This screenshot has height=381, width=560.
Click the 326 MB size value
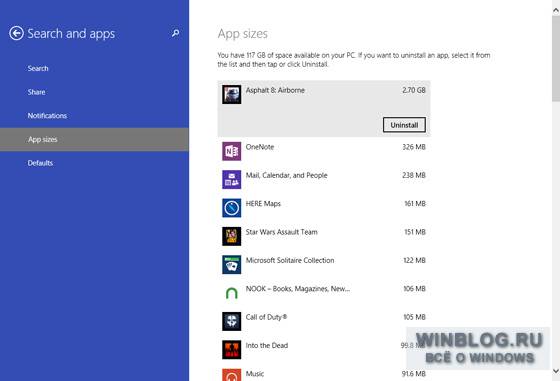tap(414, 147)
